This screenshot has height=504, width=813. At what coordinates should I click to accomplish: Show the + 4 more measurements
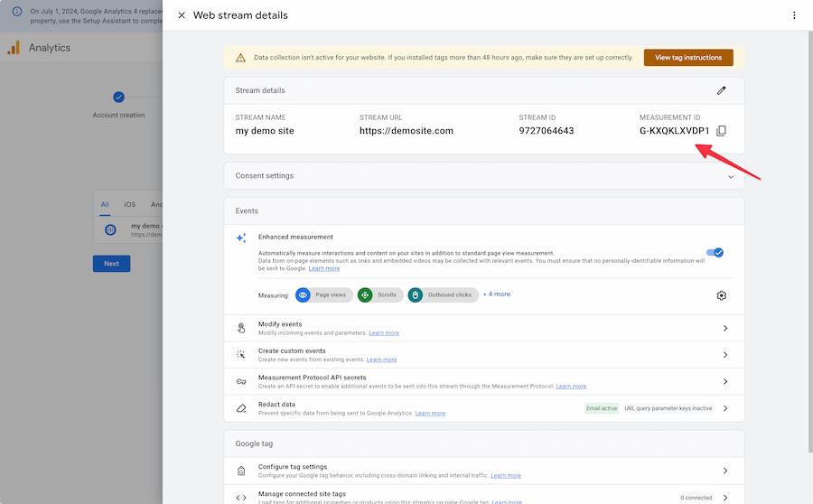pyautogui.click(x=497, y=294)
